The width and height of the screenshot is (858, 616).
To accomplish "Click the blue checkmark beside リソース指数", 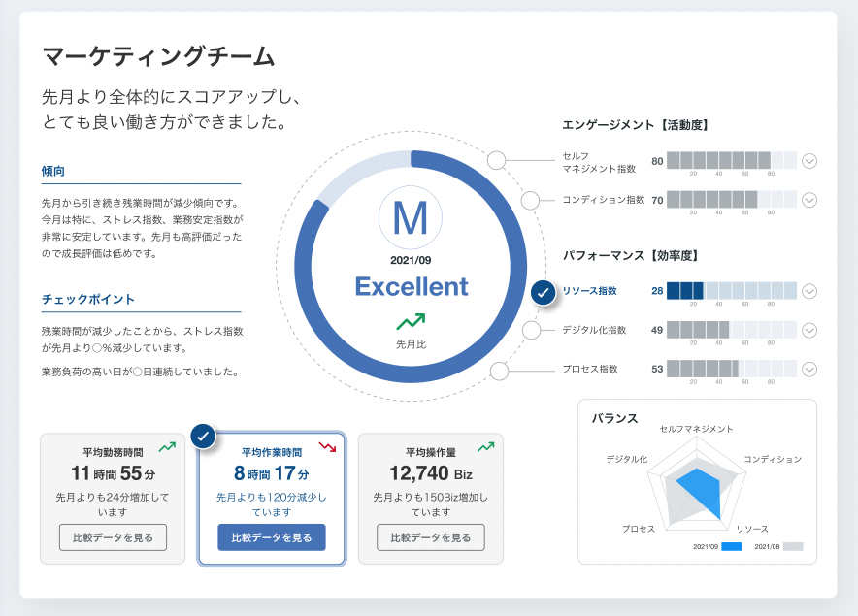I will pyautogui.click(x=544, y=291).
